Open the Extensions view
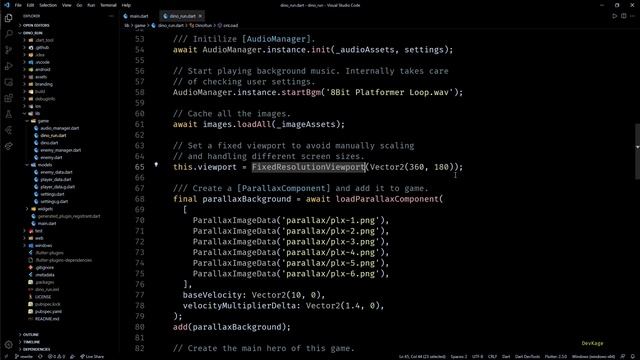 (9, 98)
